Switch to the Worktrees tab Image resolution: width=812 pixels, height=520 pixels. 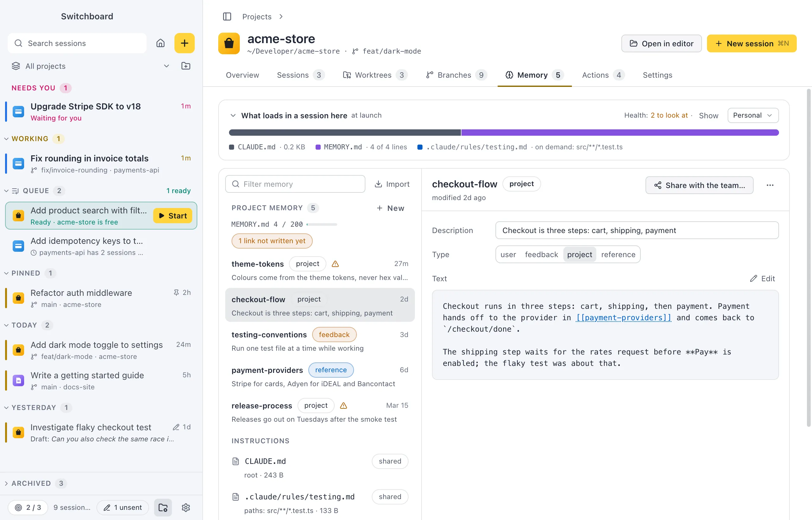(375, 75)
